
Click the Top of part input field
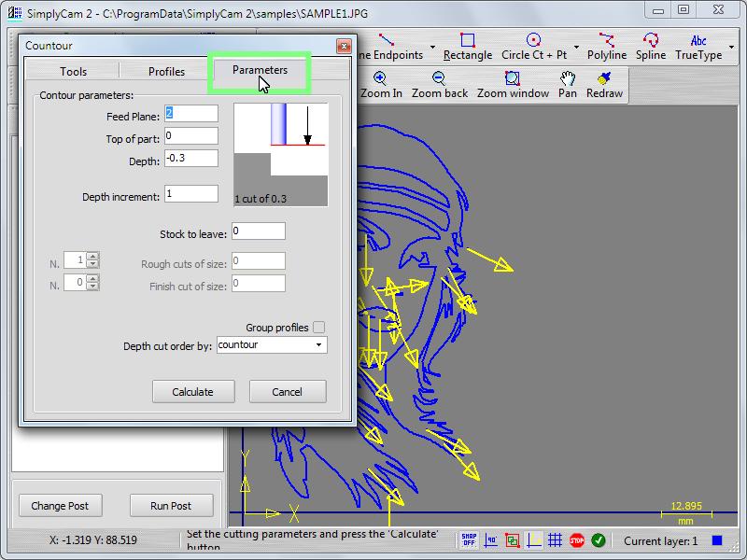point(191,135)
